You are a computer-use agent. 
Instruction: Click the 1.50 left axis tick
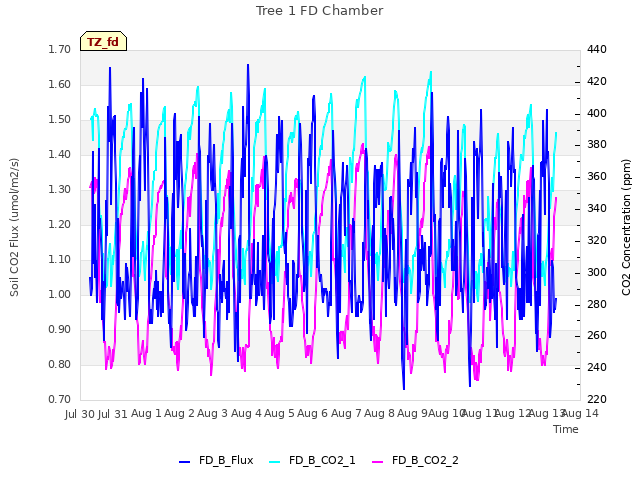[x=60, y=120]
